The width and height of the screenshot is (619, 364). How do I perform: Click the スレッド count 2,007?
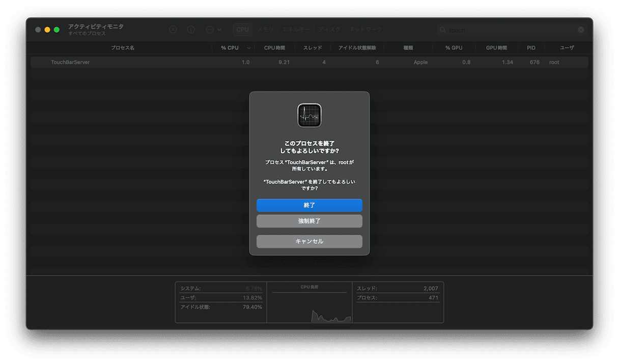tap(431, 289)
